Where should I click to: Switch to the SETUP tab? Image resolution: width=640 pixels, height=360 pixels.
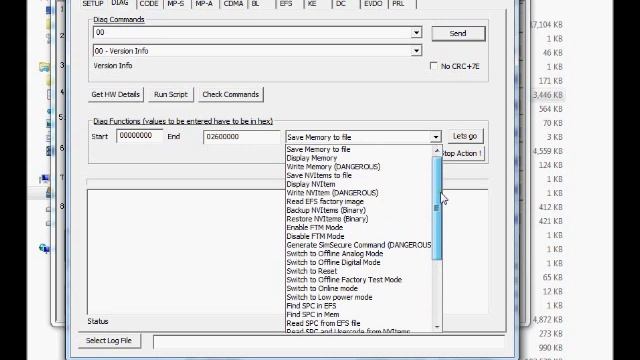point(93,4)
